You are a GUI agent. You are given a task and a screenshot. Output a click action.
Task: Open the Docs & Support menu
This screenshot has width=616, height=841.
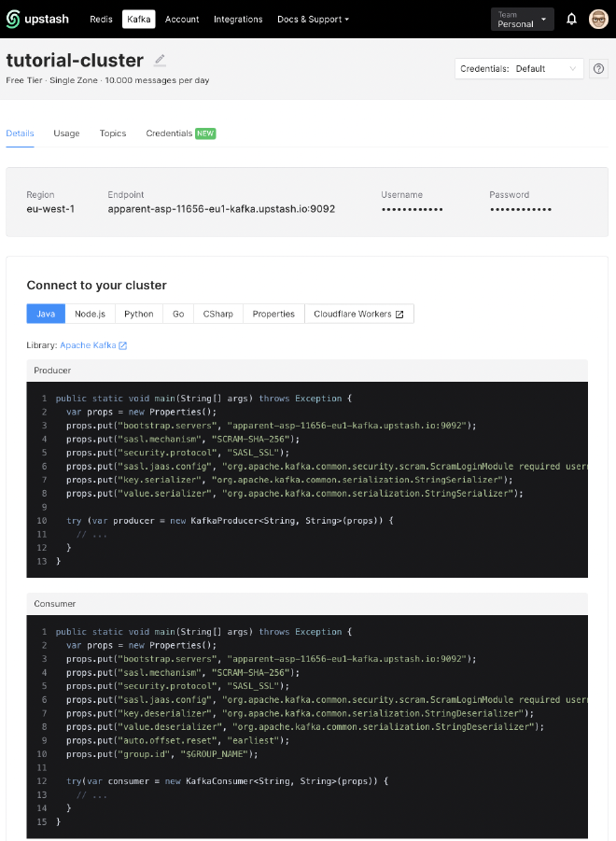pyautogui.click(x=312, y=19)
